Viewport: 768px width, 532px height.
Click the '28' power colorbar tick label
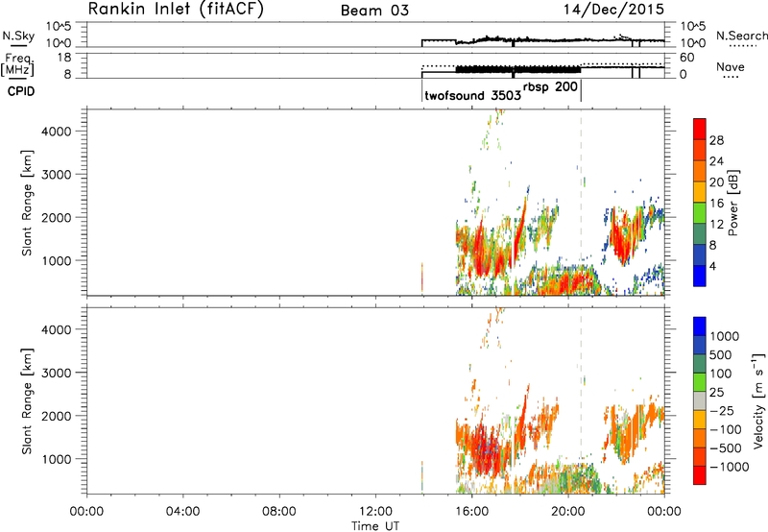click(716, 140)
